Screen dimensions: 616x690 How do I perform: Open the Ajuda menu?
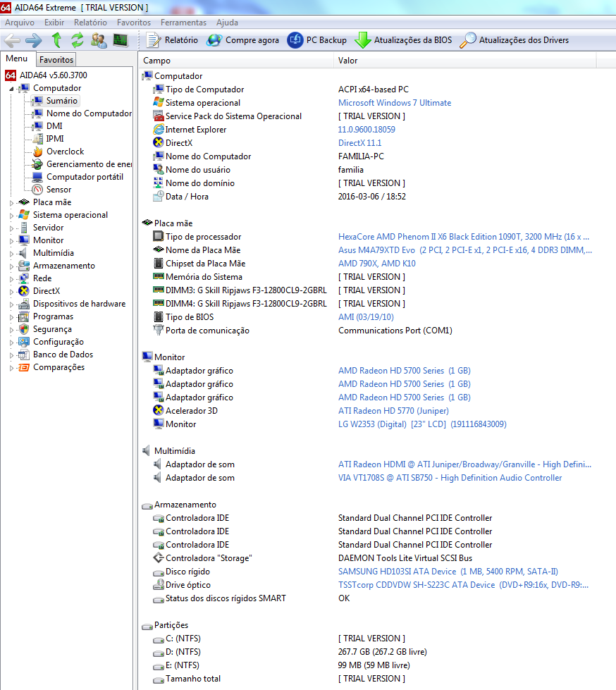[227, 23]
